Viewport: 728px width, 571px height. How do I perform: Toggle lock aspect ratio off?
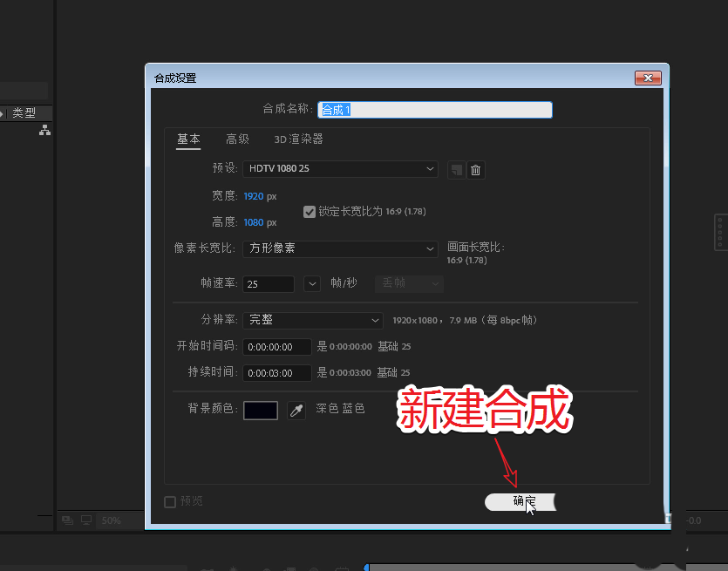[x=310, y=211]
